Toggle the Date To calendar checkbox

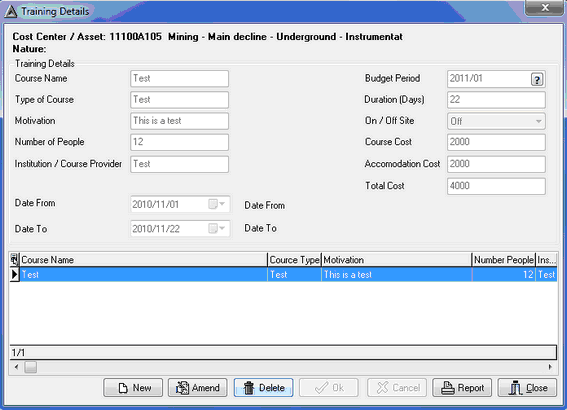click(213, 228)
